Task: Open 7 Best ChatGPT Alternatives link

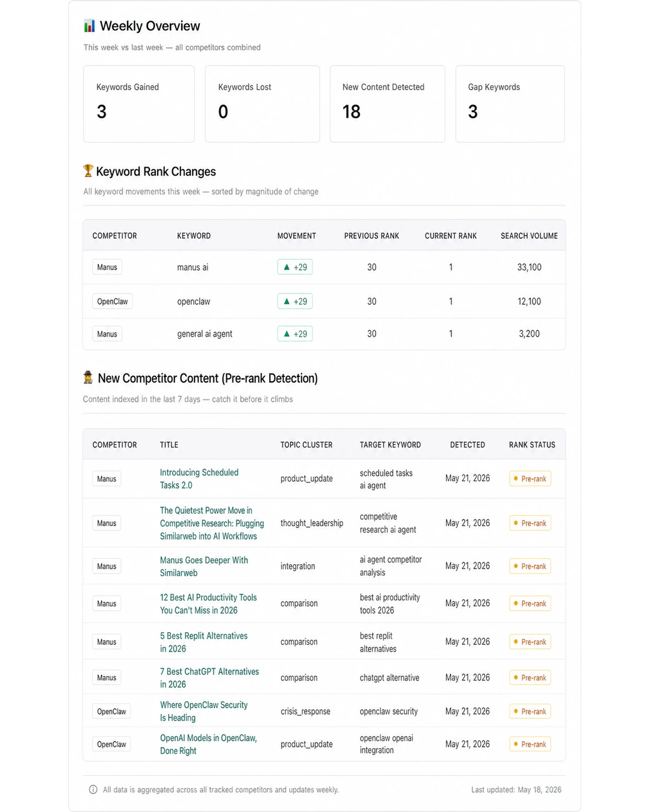Action: (x=209, y=678)
